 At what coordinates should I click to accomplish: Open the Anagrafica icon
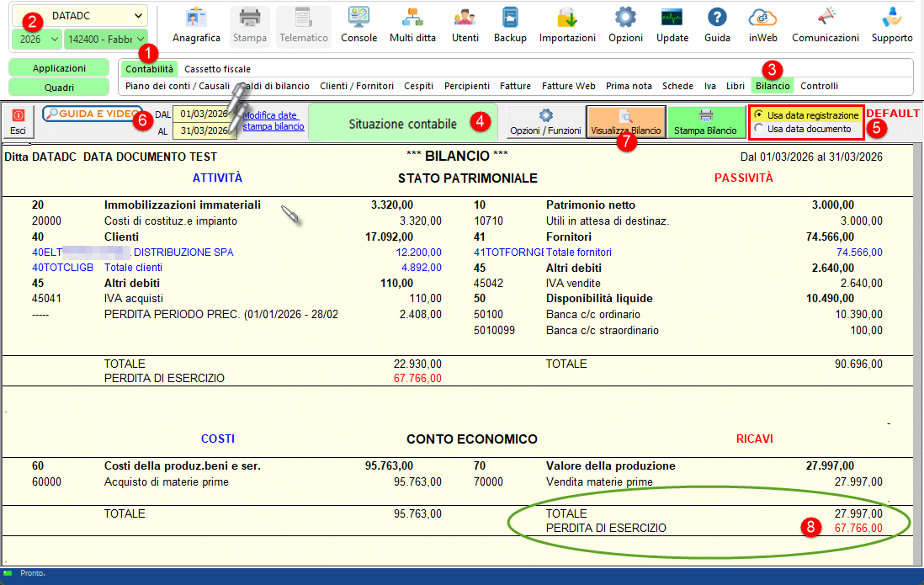click(x=196, y=25)
